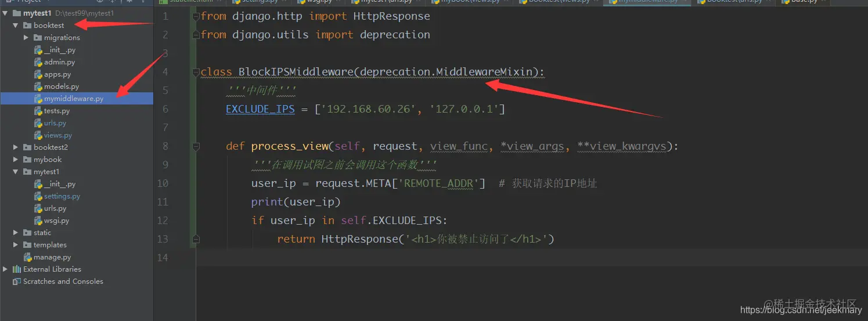Click the **view_kwargvs parameter
The width and height of the screenshot is (868, 321).
[x=621, y=146]
